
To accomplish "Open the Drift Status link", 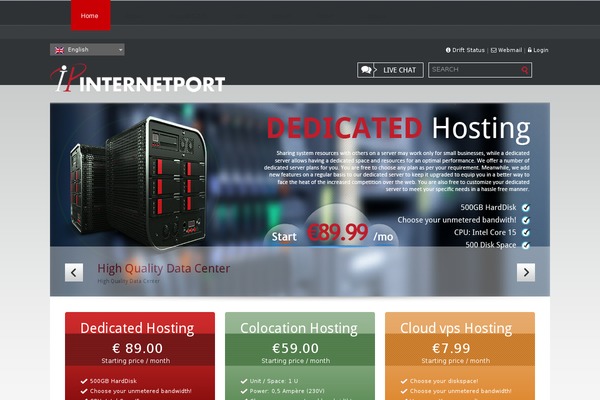I will [x=468, y=50].
